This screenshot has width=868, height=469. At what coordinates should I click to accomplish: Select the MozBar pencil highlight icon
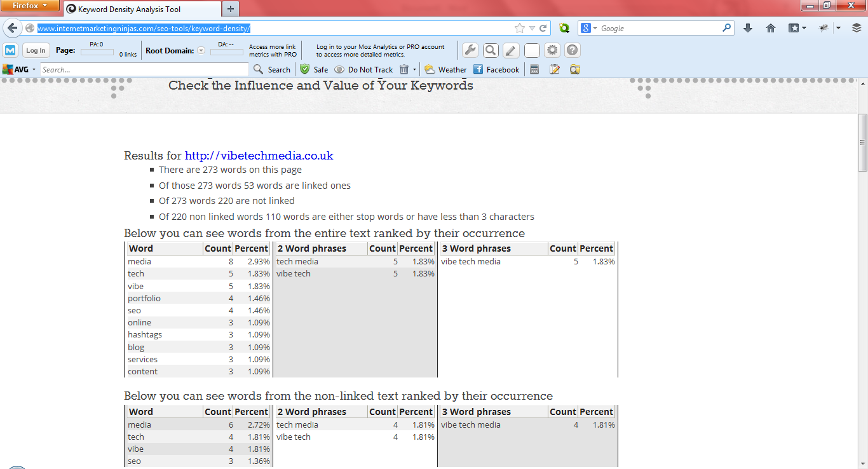[x=511, y=50]
